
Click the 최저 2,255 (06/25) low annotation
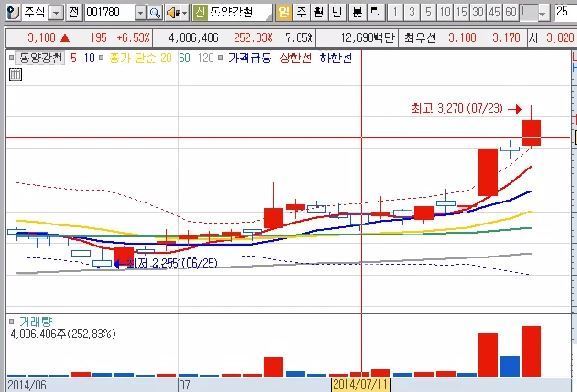click(172, 263)
